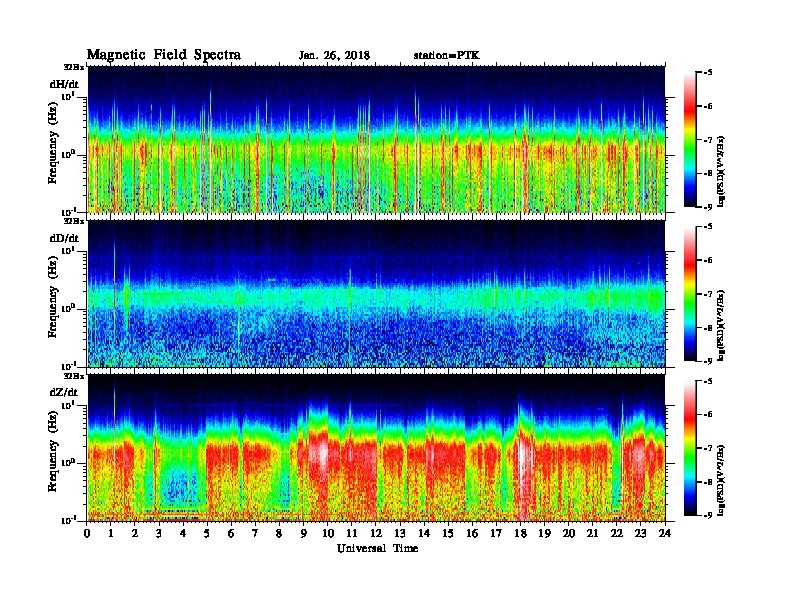Click the '32Hz' label above the dZ/dt panel
This screenshot has height=612, width=792.
pyautogui.click(x=74, y=376)
